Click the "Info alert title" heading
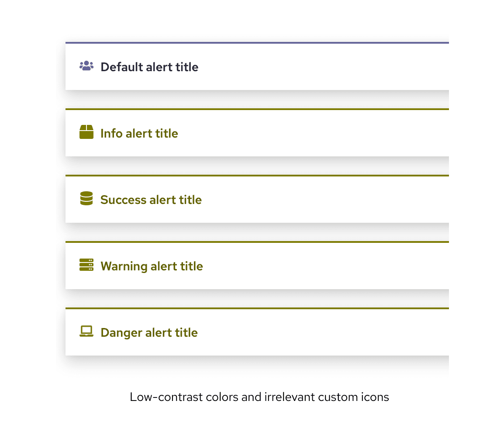 (x=139, y=133)
